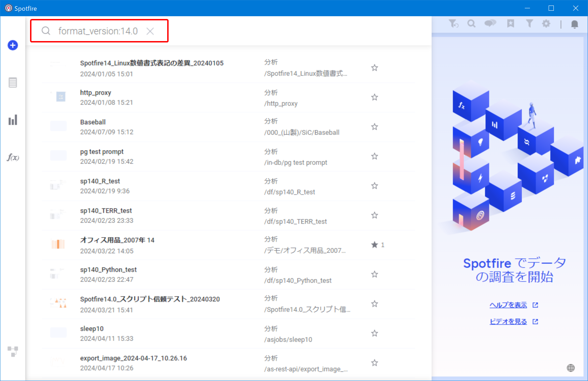The height and width of the screenshot is (381, 588).
Task: Click the reset filters funnel icon
Action: (x=453, y=23)
